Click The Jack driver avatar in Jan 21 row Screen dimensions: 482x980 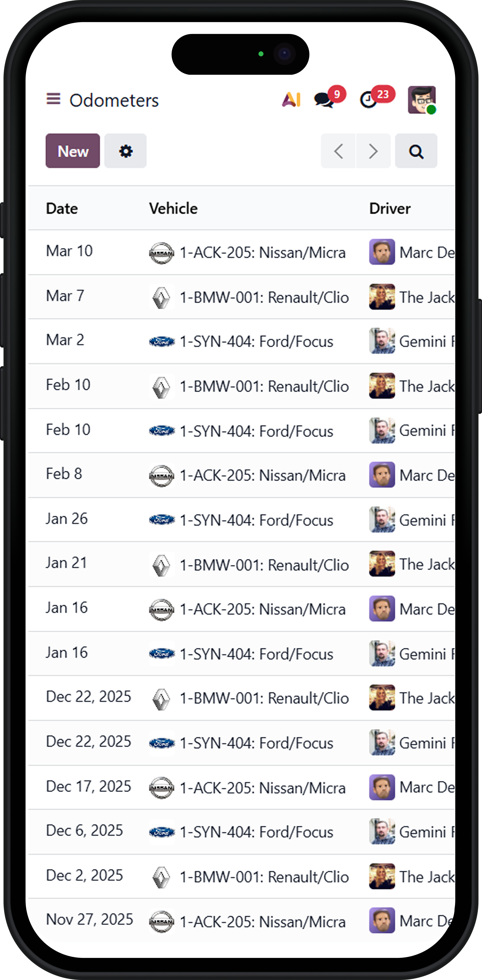click(x=382, y=564)
